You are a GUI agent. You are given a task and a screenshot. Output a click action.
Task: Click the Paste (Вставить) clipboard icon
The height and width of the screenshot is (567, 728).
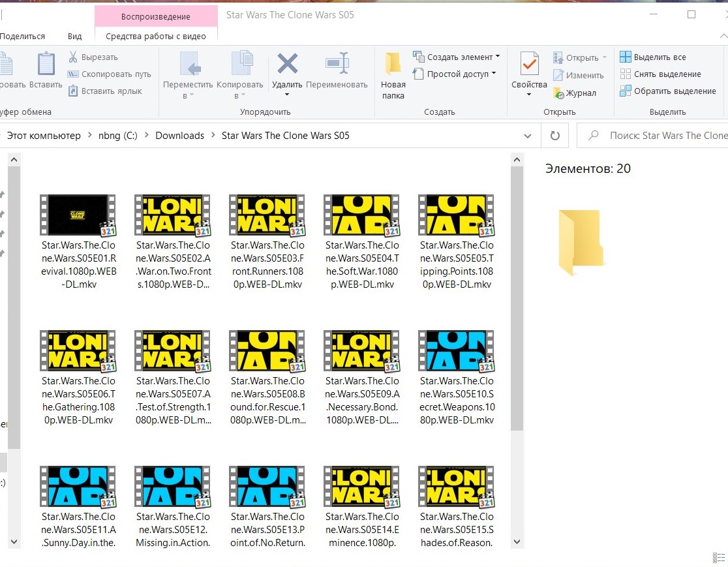pos(46,63)
